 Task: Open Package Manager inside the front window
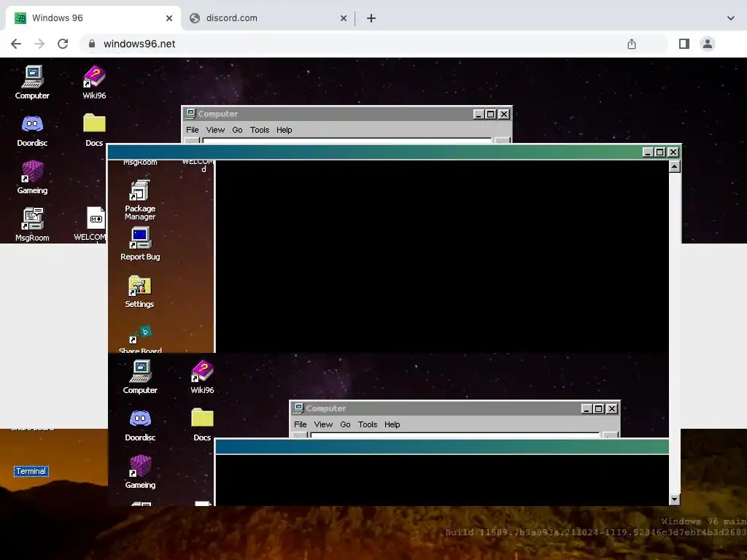coord(140,200)
